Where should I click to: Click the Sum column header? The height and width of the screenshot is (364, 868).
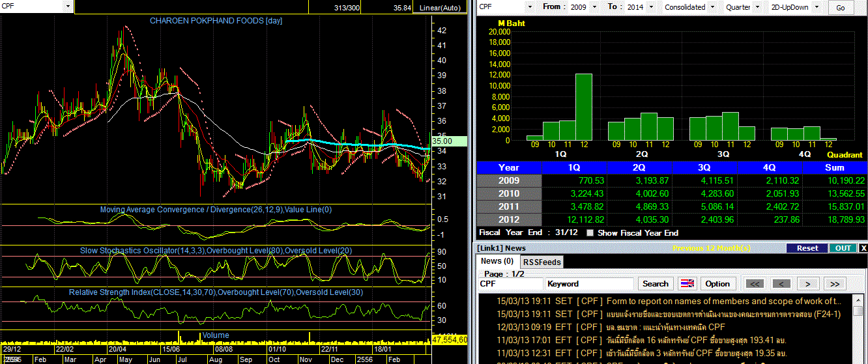pyautogui.click(x=835, y=167)
